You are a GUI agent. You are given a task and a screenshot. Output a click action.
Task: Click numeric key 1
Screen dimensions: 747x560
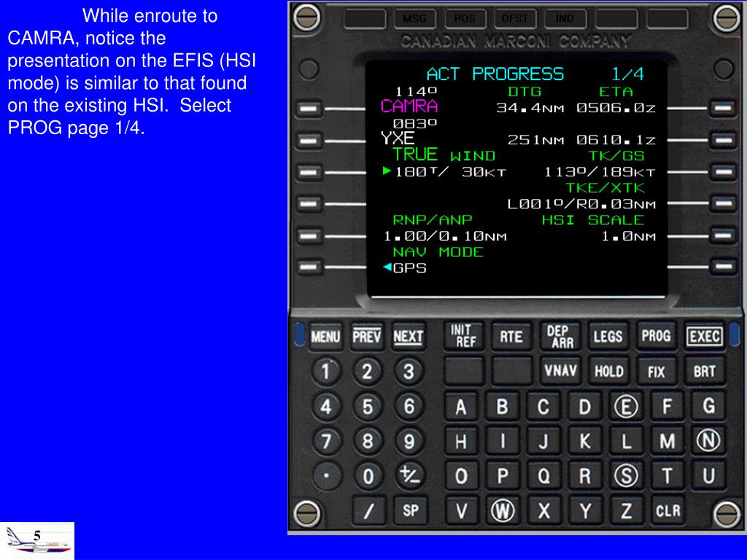(326, 371)
